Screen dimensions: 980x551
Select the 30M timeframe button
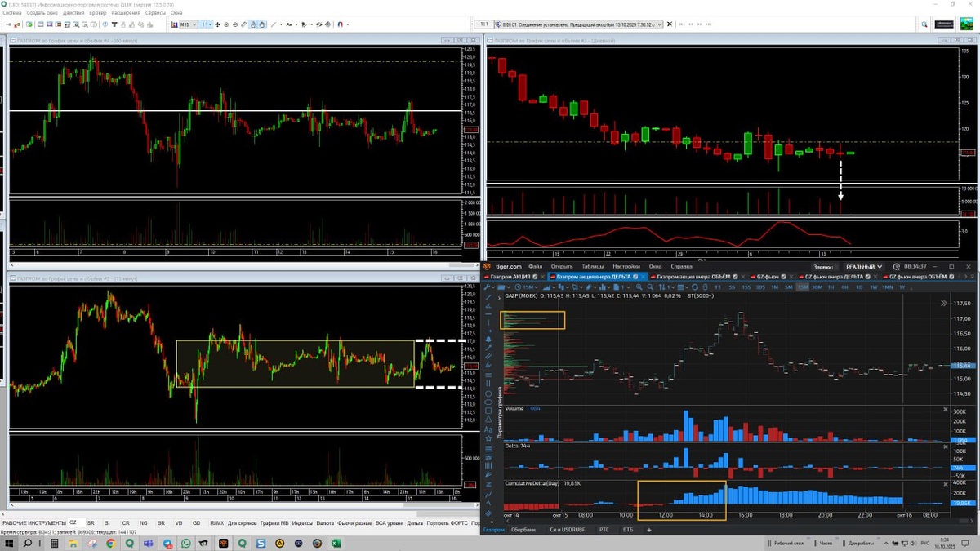pyautogui.click(x=817, y=287)
